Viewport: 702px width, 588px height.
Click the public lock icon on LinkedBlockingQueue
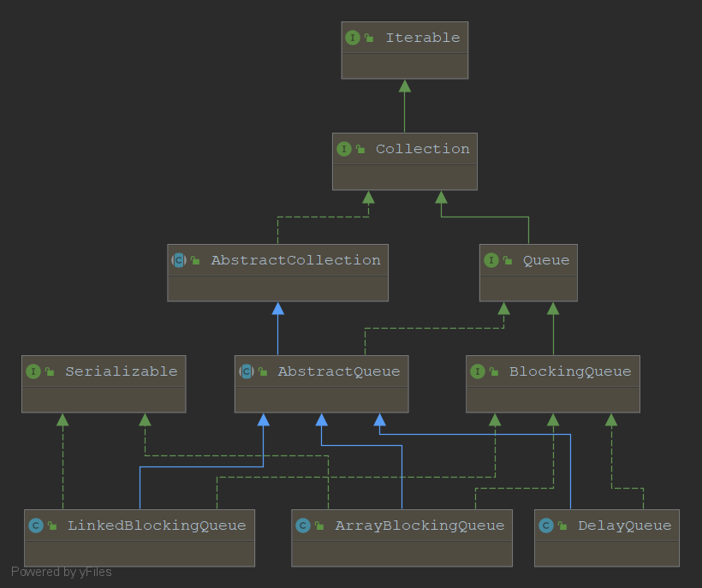pyautogui.click(x=52, y=526)
